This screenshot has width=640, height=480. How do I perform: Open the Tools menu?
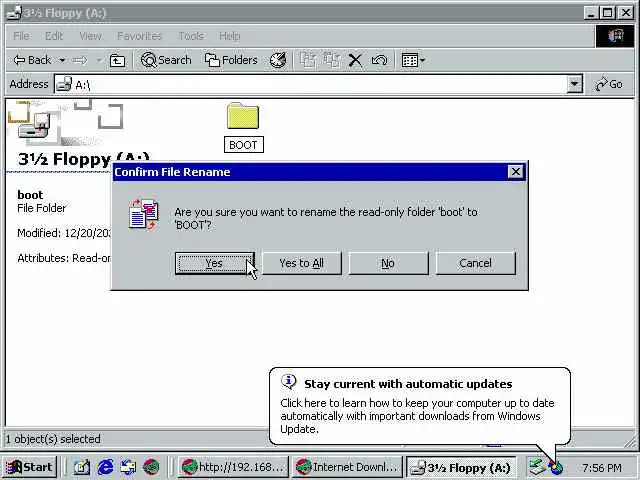[x=191, y=36]
